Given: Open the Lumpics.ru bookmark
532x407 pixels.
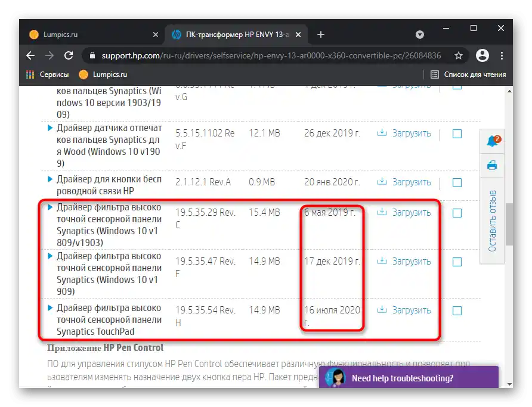Looking at the screenshot, I should [x=103, y=74].
